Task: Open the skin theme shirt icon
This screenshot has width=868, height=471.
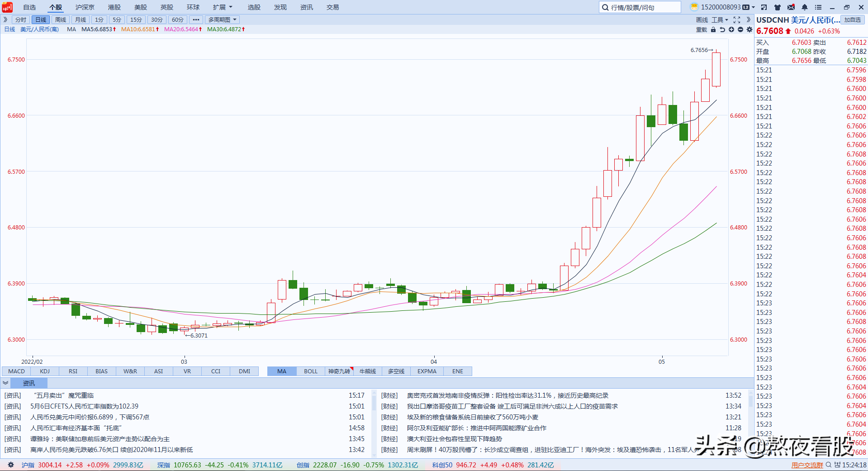Action: click(778, 7)
